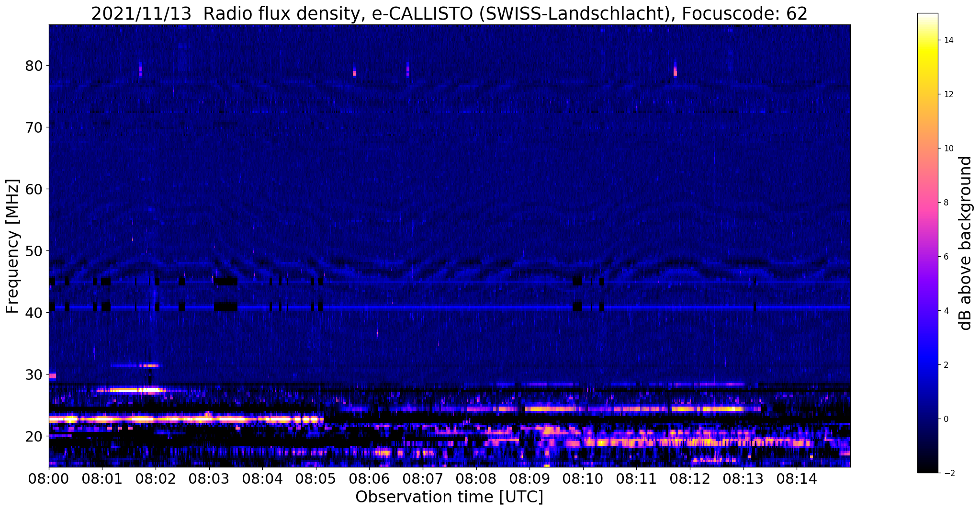This screenshot has width=980, height=511.
Task: Click the pink spike at 79 MHz near 08:11
Action: (675, 71)
